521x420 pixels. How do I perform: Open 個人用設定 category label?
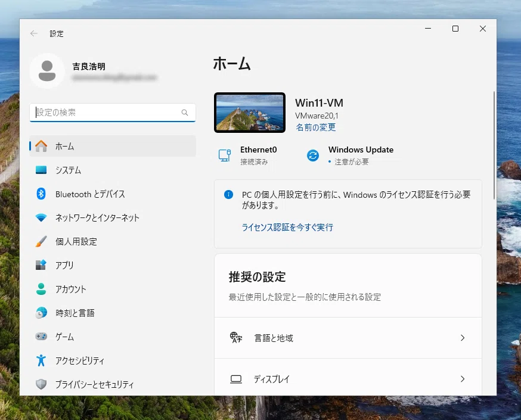pos(76,242)
